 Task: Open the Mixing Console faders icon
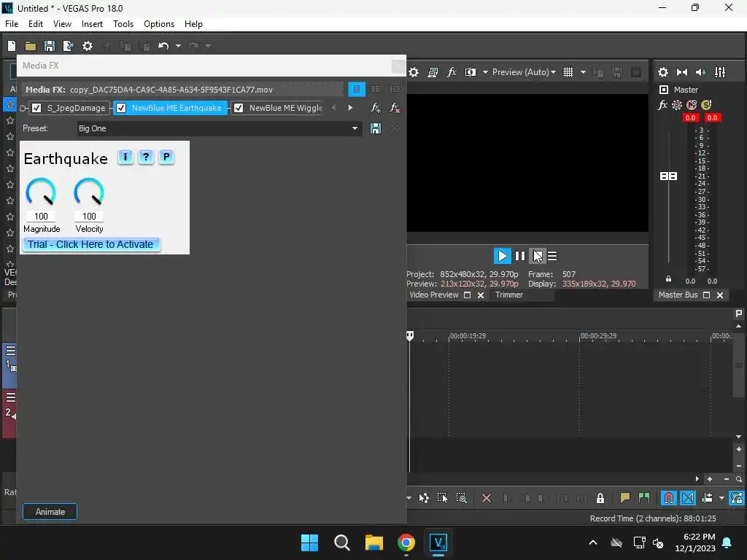click(720, 72)
